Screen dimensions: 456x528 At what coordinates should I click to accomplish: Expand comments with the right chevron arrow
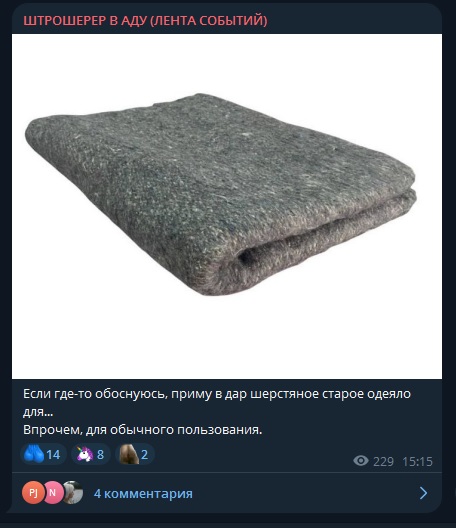pos(423,493)
